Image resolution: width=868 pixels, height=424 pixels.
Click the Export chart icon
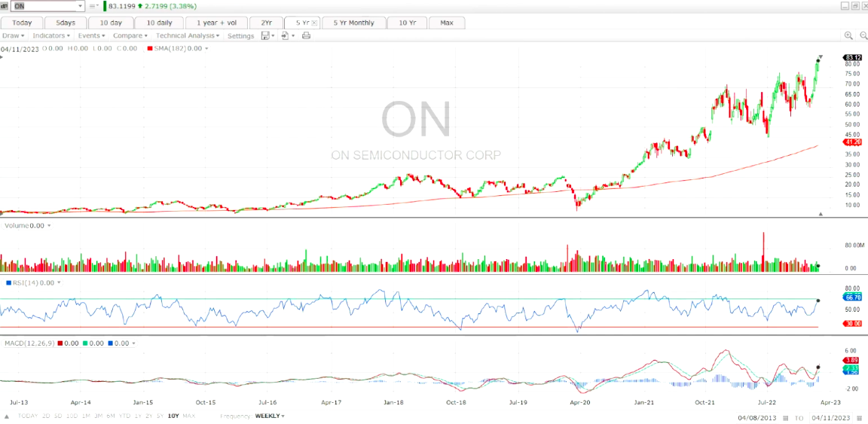coord(285,35)
